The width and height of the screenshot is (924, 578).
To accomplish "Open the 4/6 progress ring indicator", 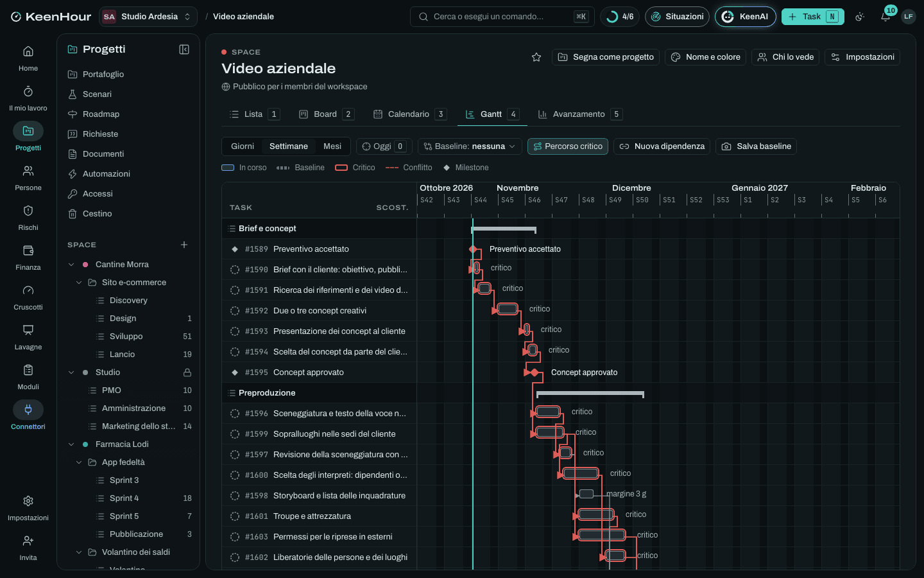I will pyautogui.click(x=620, y=17).
